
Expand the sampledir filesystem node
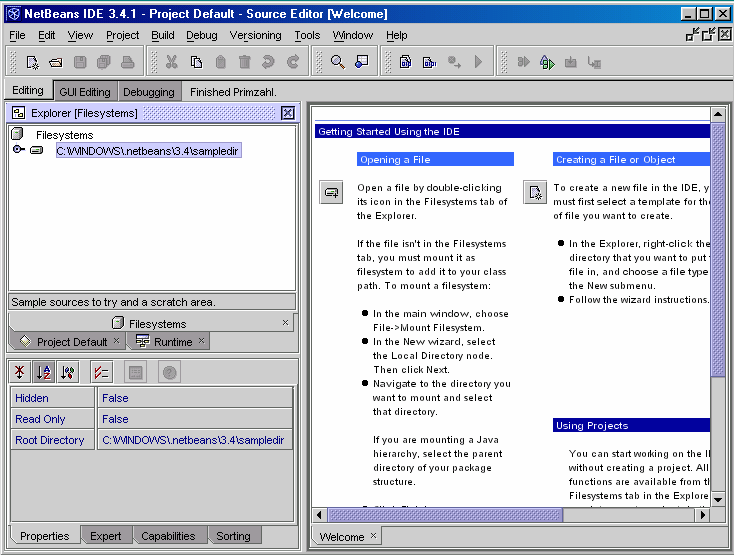pos(18,150)
